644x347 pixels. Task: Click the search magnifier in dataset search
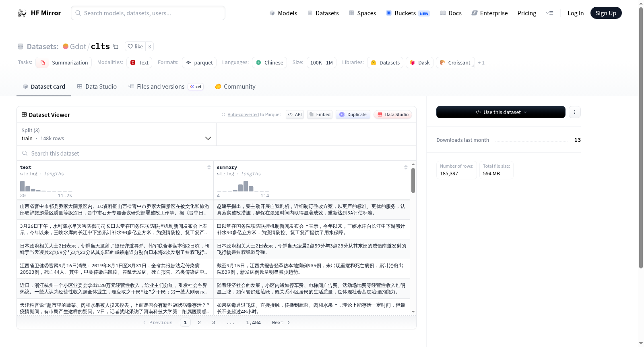[x=25, y=154]
